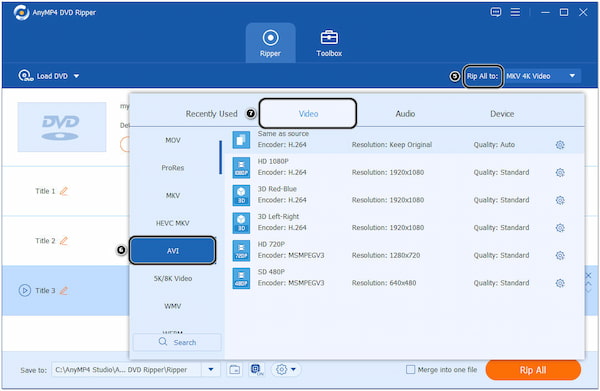Click the format Search field
This screenshot has width=600, height=391.
pos(177,342)
